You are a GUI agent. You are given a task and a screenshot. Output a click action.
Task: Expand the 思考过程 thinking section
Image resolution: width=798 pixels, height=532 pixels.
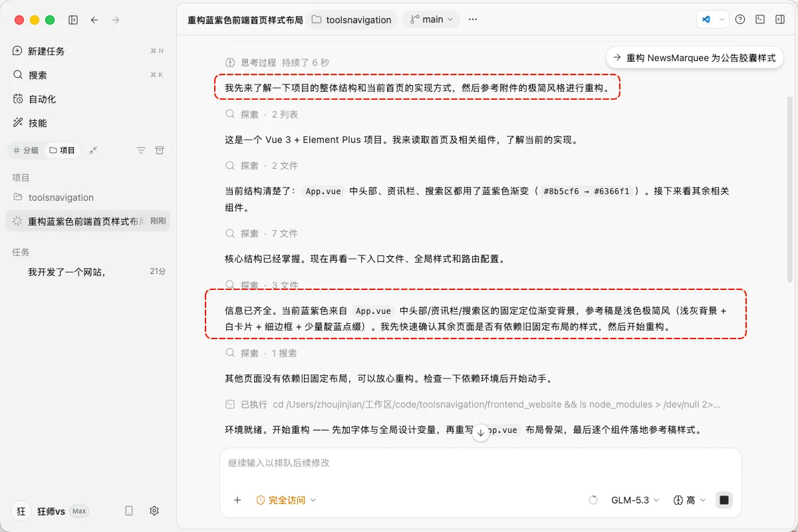277,63
